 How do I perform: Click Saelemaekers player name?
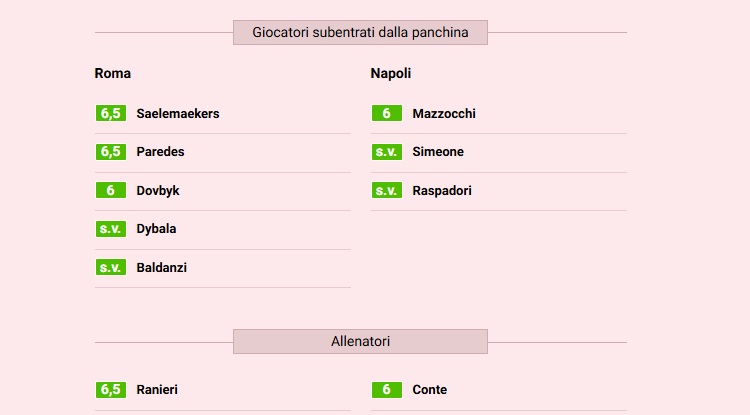[x=177, y=114]
